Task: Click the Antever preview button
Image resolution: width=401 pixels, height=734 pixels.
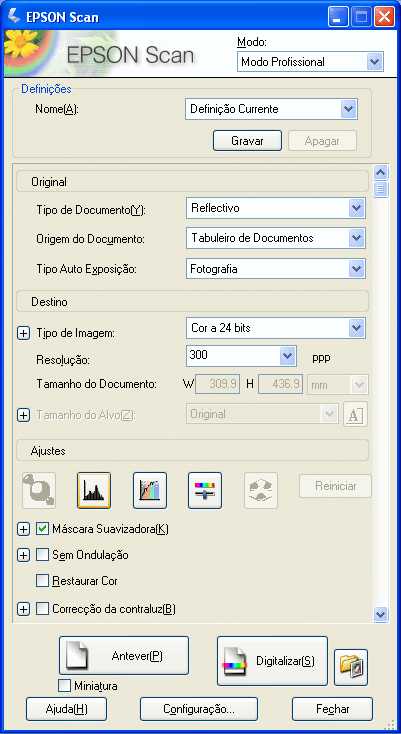Action: tap(124, 655)
